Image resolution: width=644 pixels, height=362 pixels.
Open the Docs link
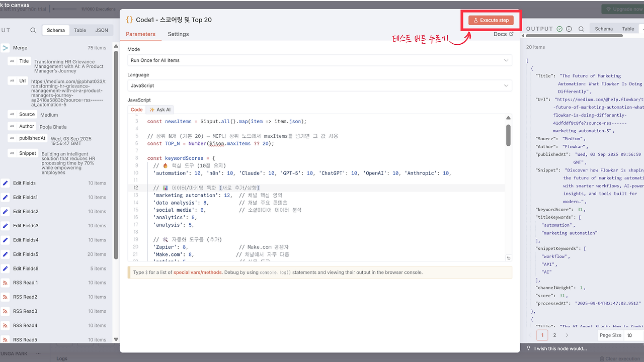(x=504, y=34)
